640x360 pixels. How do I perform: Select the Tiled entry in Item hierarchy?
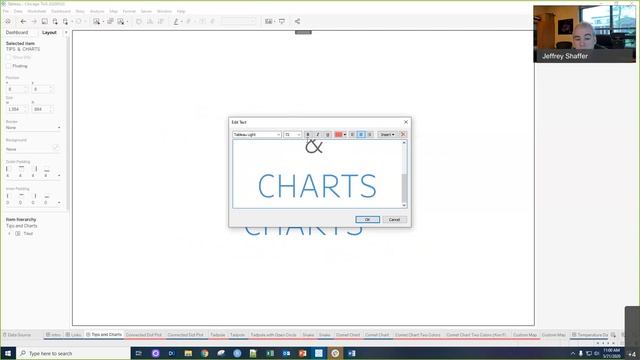click(x=28, y=233)
